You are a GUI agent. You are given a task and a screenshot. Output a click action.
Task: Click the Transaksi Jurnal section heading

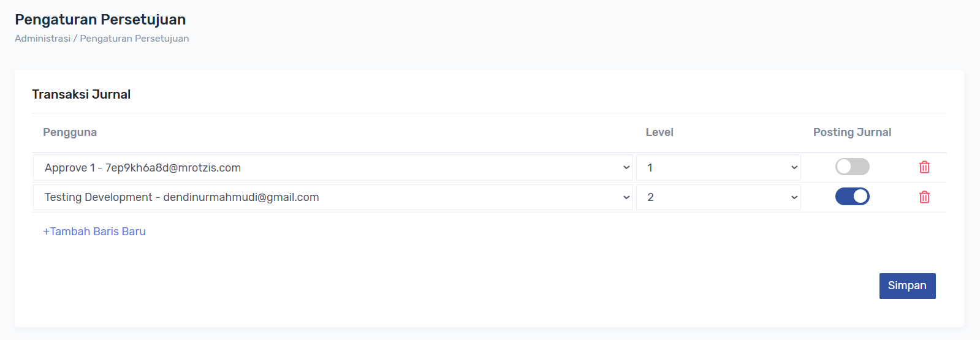click(81, 94)
